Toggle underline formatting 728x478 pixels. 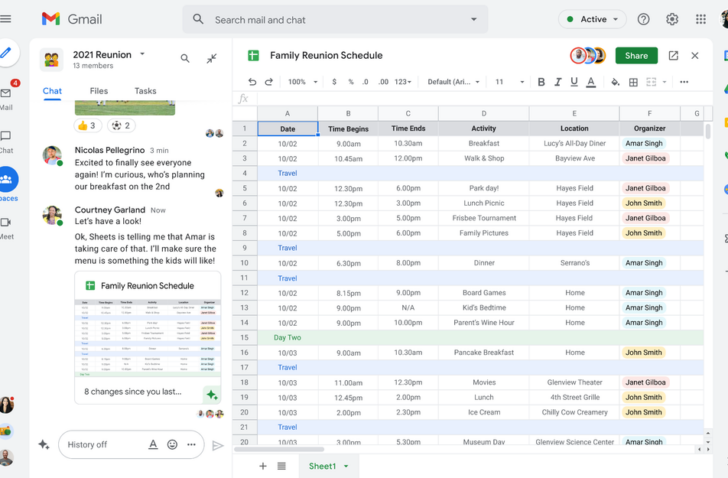tap(574, 82)
